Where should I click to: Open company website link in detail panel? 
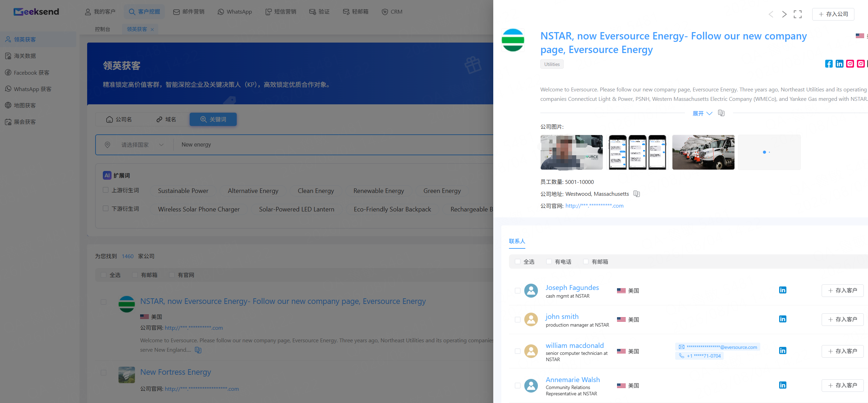[x=594, y=206]
